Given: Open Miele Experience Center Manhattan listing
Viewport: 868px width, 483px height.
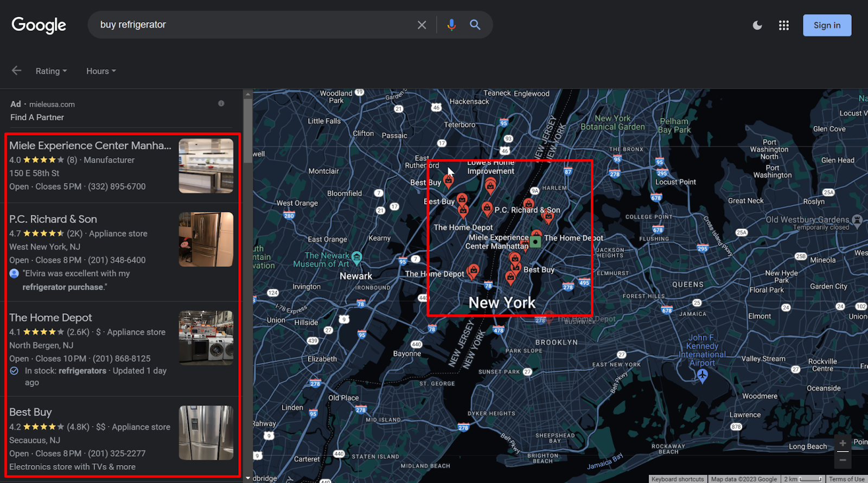Looking at the screenshot, I should click(90, 145).
